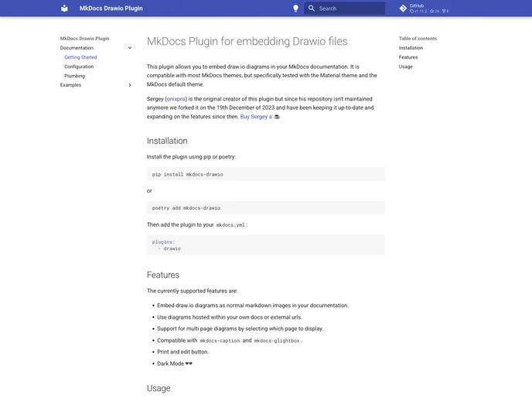Click the inline mkdocs.yml code text
The height and width of the screenshot is (396, 532).
coord(230,224)
